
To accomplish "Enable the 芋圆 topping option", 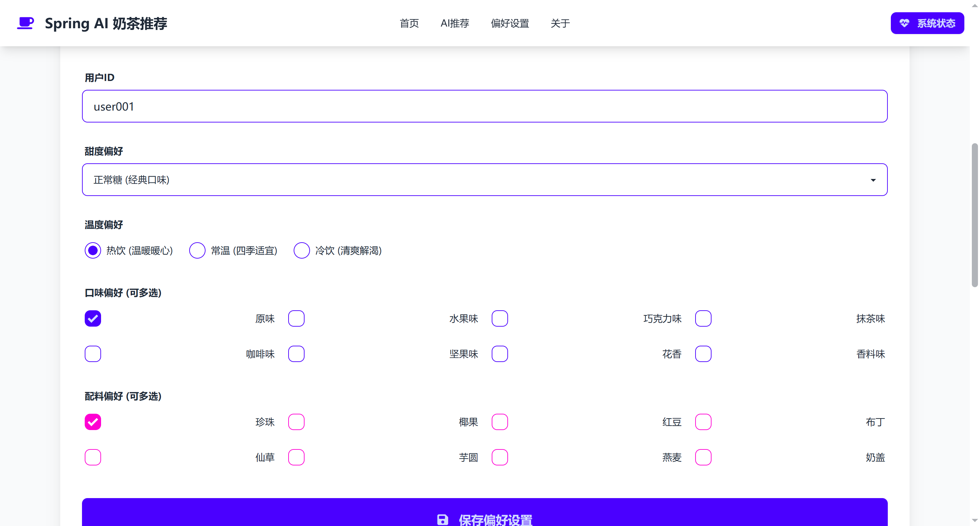I will pos(297,458).
